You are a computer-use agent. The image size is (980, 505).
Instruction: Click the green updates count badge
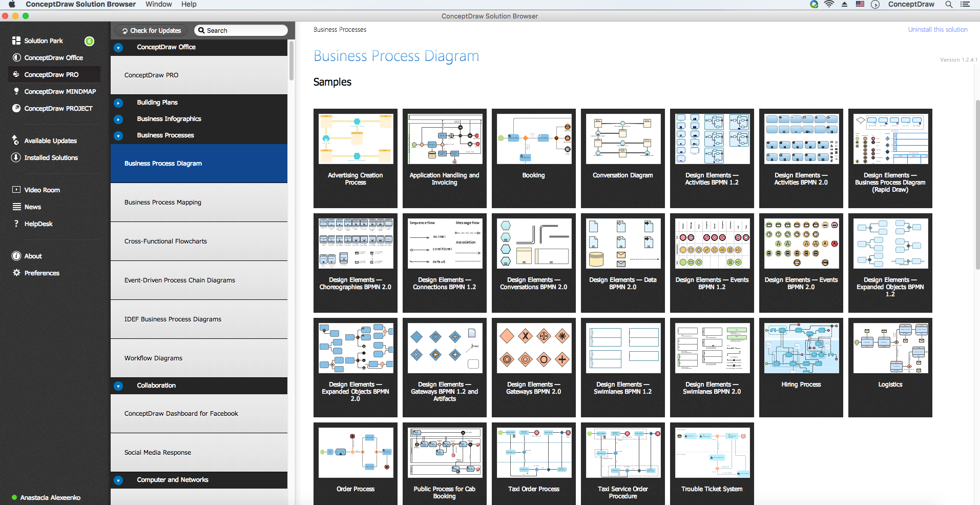89,41
